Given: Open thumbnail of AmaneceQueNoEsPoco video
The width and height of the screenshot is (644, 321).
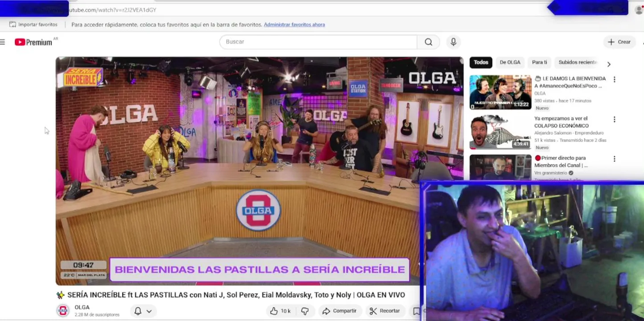Looking at the screenshot, I should (500, 92).
